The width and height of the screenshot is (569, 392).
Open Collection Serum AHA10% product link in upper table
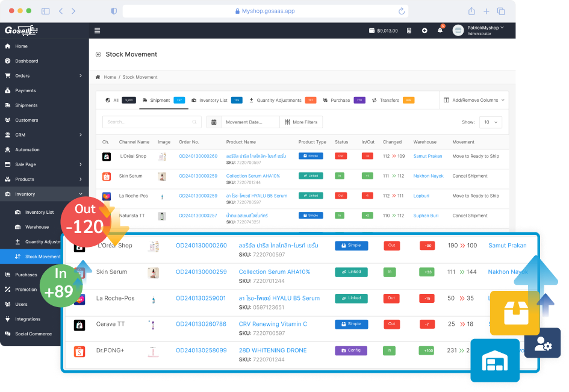pyautogui.click(x=253, y=176)
